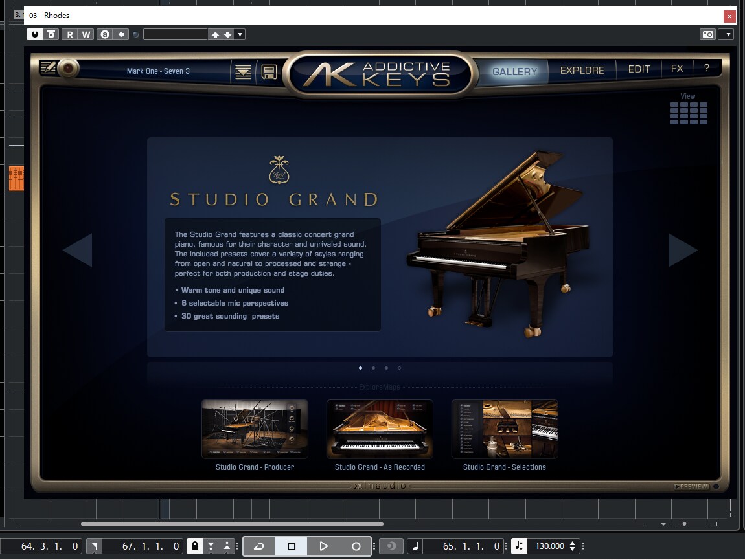
Task: Click the round red session knob
Action: [x=69, y=69]
